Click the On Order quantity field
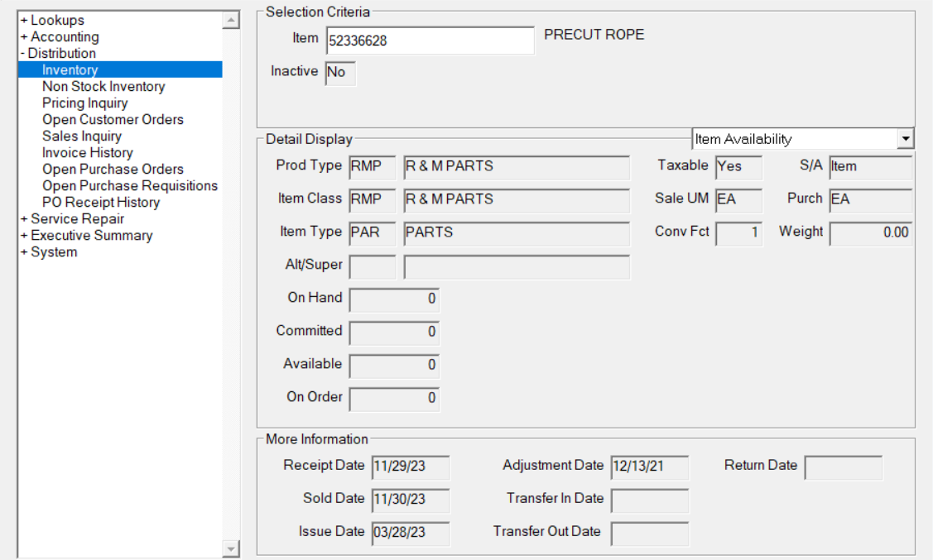This screenshot has height=560, width=933. click(395, 399)
